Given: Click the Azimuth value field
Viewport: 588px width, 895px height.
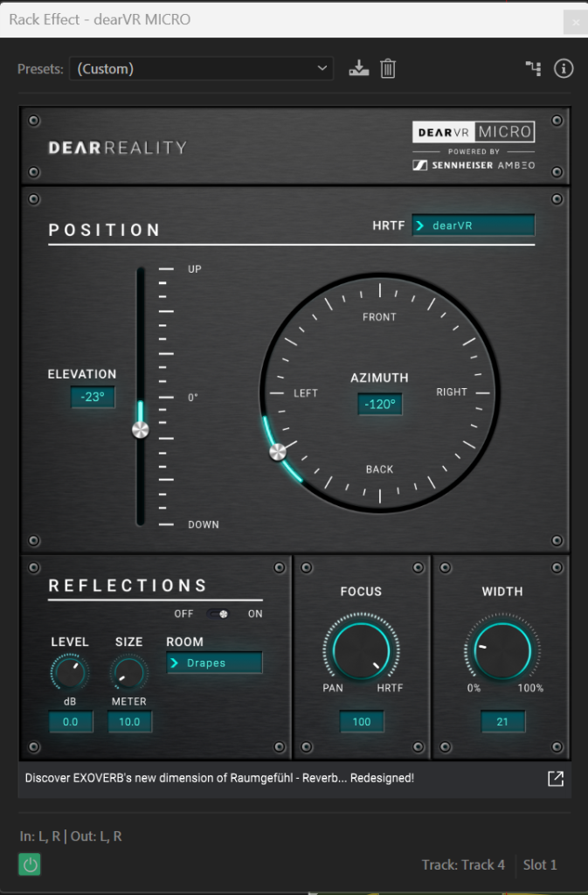Looking at the screenshot, I should point(379,405).
